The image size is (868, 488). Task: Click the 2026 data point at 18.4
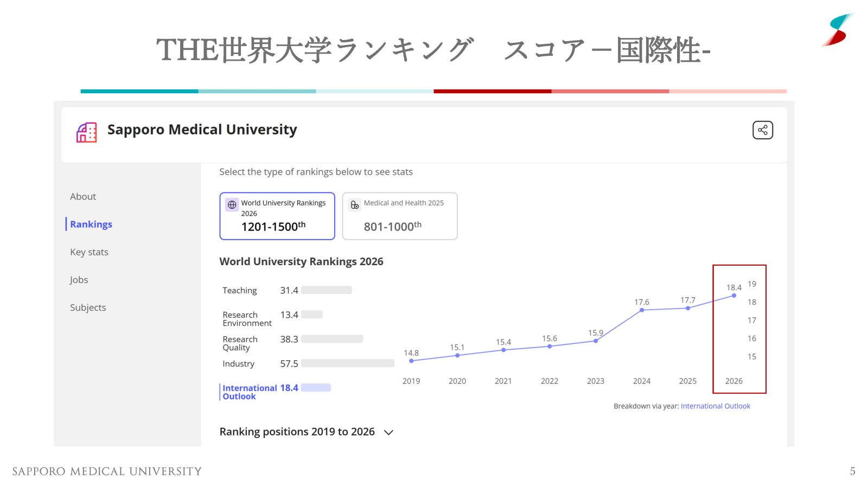point(733,296)
